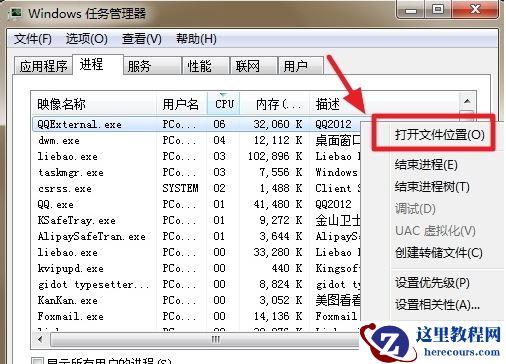Maximize the Task Manager window
Screen dimensions: 506x364
438,10
